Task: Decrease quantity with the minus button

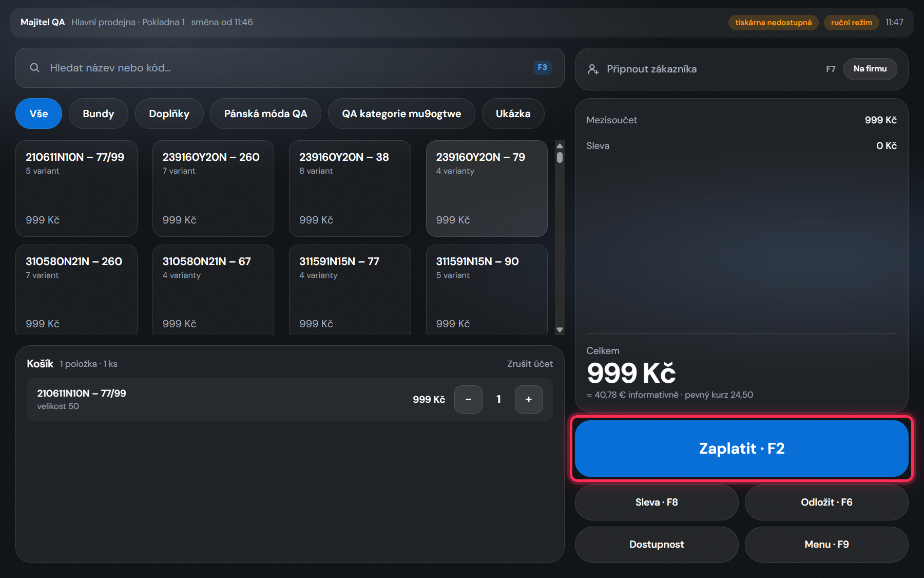Action: click(468, 399)
